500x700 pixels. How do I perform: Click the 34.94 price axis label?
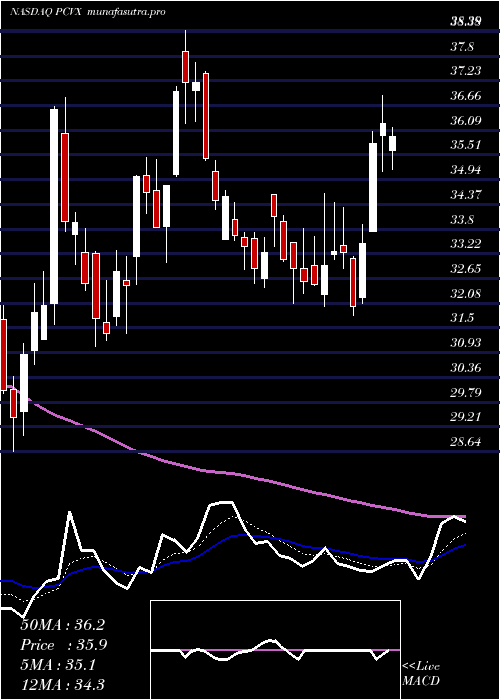(x=465, y=170)
